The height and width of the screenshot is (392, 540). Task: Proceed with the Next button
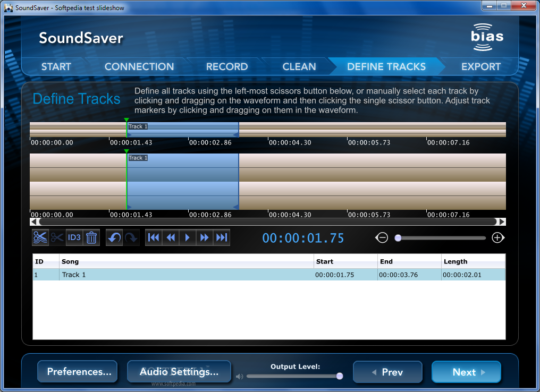point(466,372)
